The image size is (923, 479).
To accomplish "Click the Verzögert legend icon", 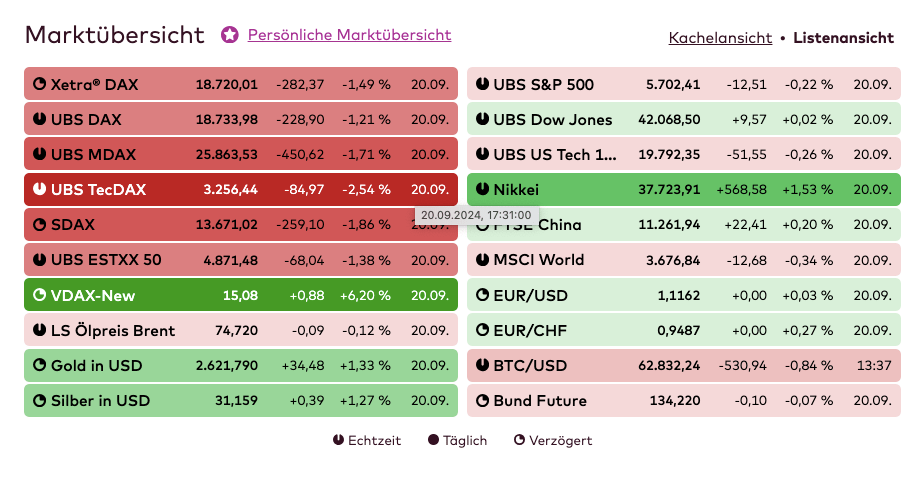I will [x=519, y=440].
